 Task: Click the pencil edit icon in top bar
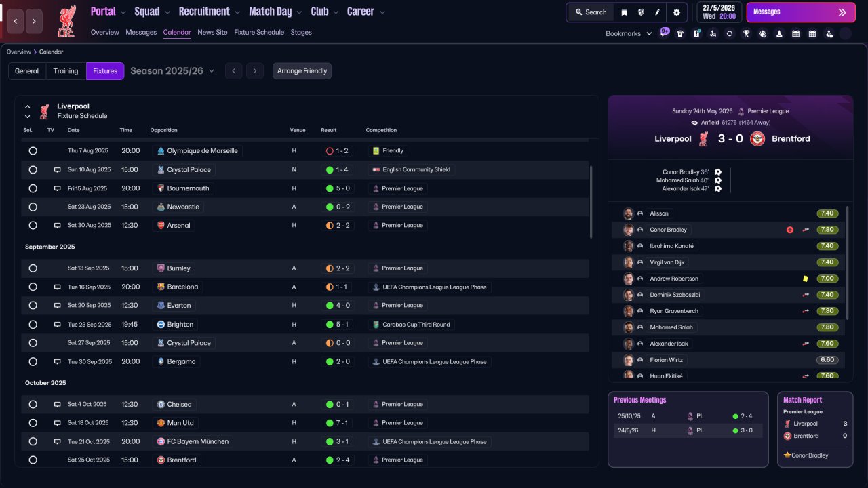click(x=657, y=12)
